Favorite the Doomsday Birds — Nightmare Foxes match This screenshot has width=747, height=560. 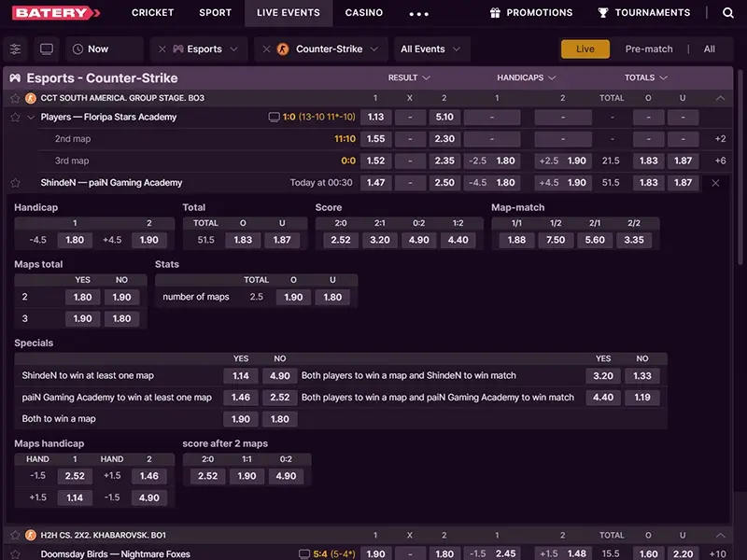click(x=15, y=553)
